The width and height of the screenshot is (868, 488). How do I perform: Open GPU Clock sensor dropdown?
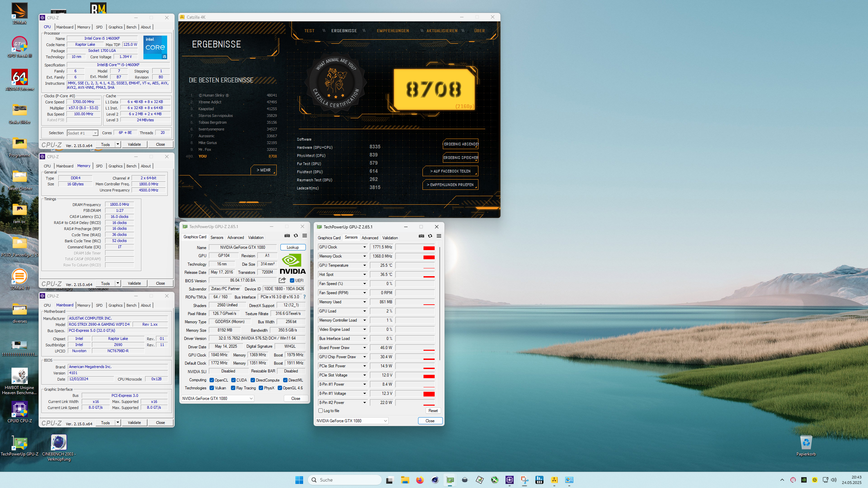364,247
